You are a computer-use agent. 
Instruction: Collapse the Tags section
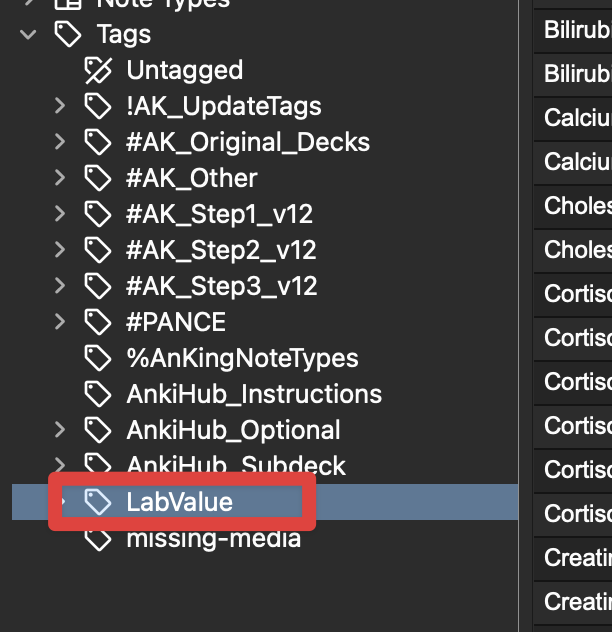coord(29,35)
